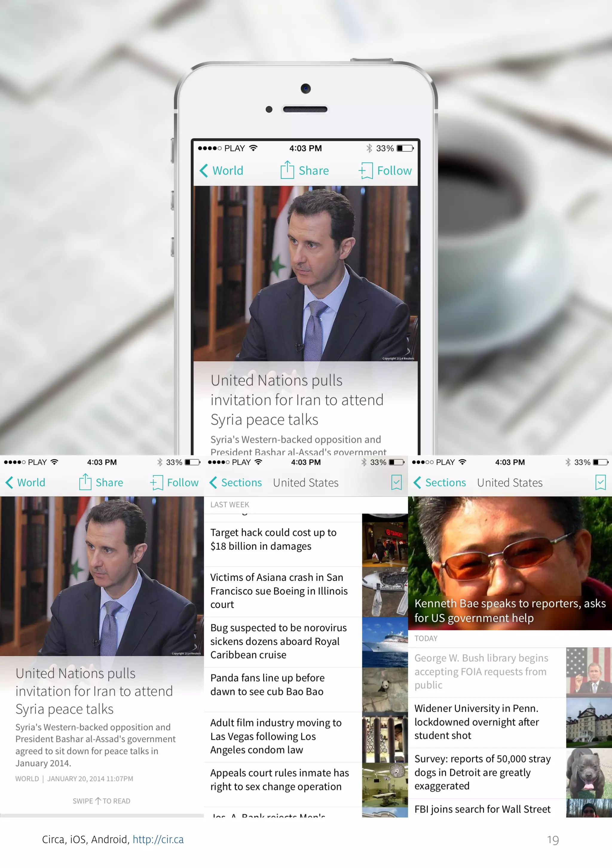612x868 pixels.
Task: Tap the crashed Asiana plane thumbnail
Action: (385, 592)
